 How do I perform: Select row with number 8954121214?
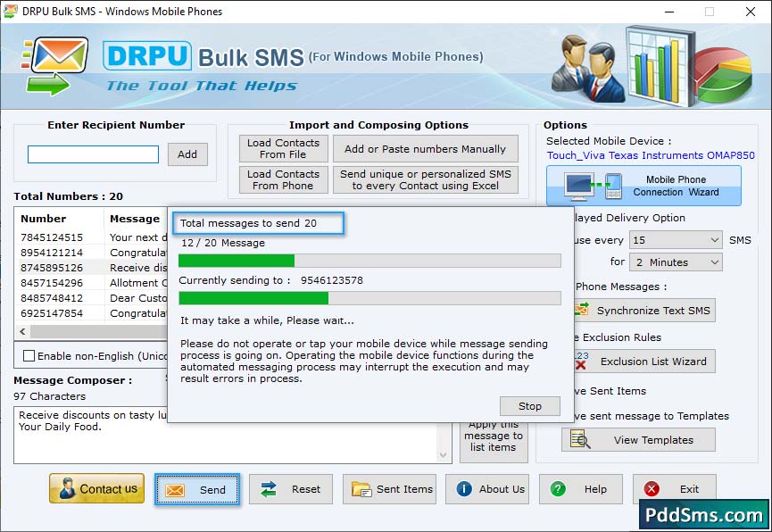pos(92,253)
